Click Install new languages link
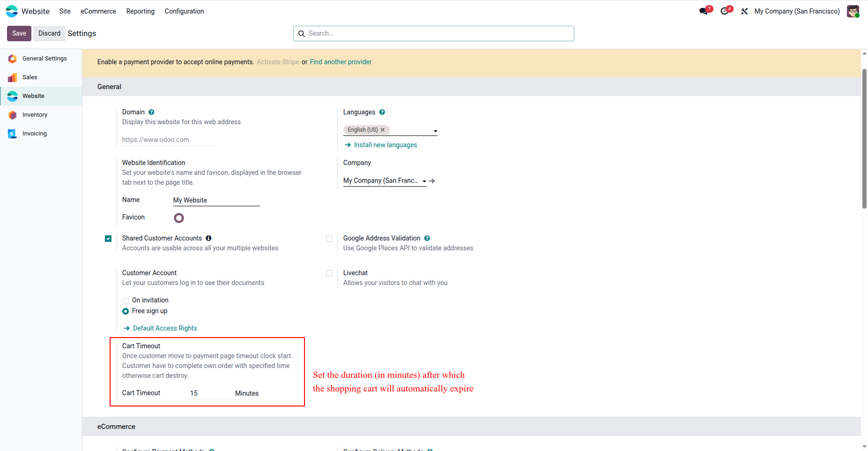 click(x=385, y=145)
